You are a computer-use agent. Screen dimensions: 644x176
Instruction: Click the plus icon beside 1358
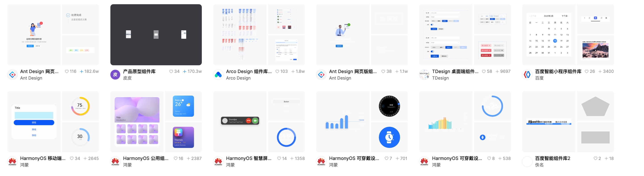click(292, 158)
